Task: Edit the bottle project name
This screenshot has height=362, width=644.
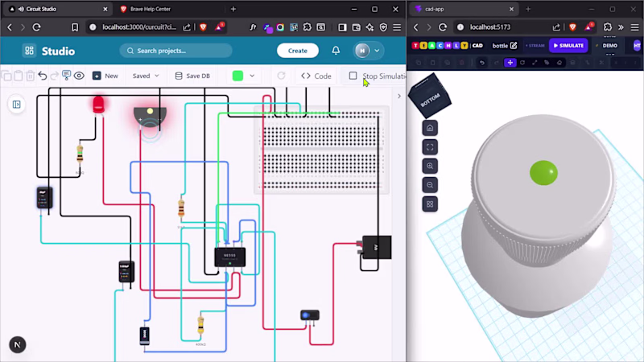Action: tap(514, 46)
